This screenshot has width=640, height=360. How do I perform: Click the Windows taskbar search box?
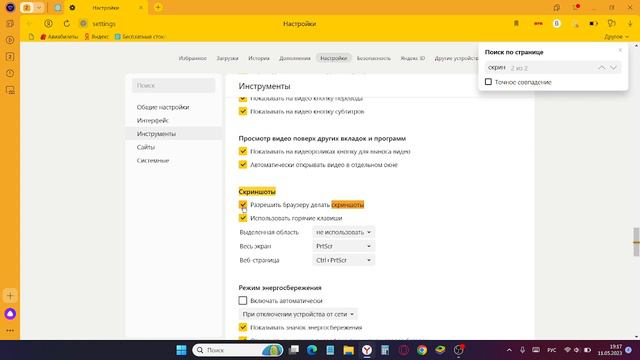click(x=238, y=350)
